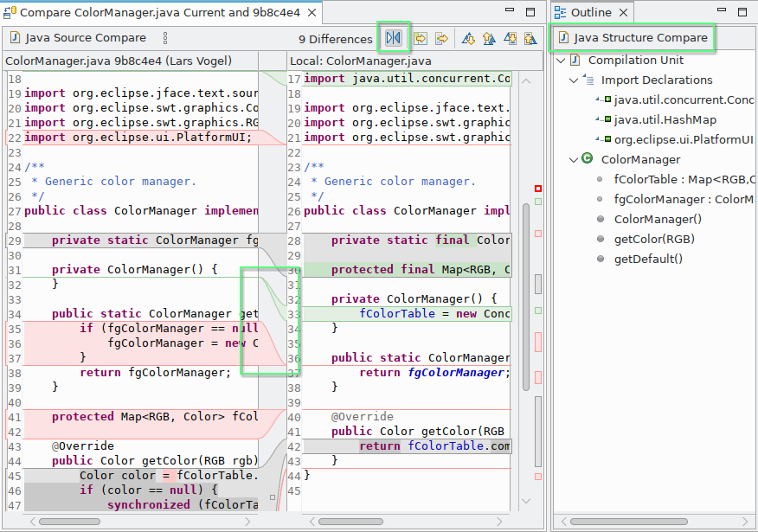Viewport: 758px width, 532px height.
Task: Select ColorManager() constructor in outline
Action: click(x=658, y=219)
